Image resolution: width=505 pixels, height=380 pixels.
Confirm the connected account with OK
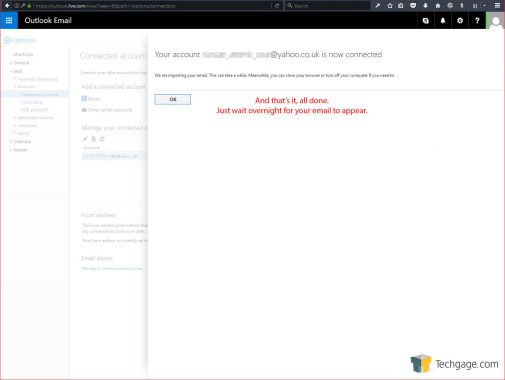pyautogui.click(x=173, y=99)
